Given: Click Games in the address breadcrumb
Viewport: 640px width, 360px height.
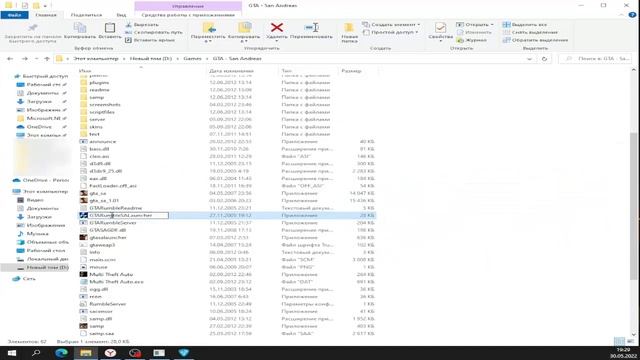Looking at the screenshot, I should click(x=192, y=59).
